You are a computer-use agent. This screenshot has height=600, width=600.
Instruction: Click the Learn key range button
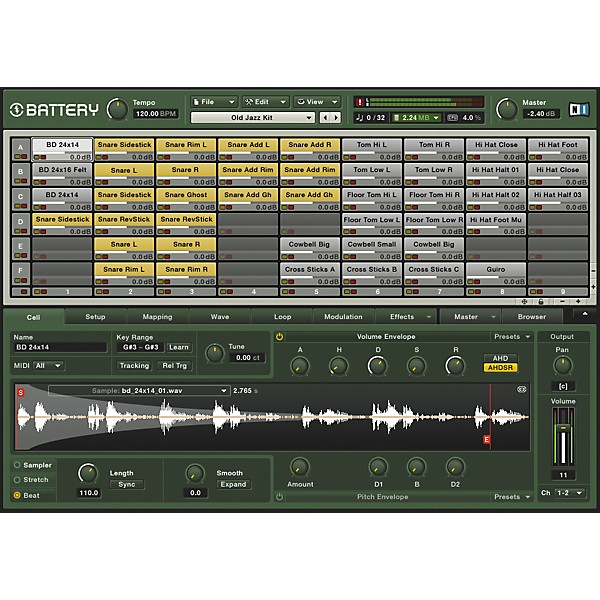coord(179,347)
